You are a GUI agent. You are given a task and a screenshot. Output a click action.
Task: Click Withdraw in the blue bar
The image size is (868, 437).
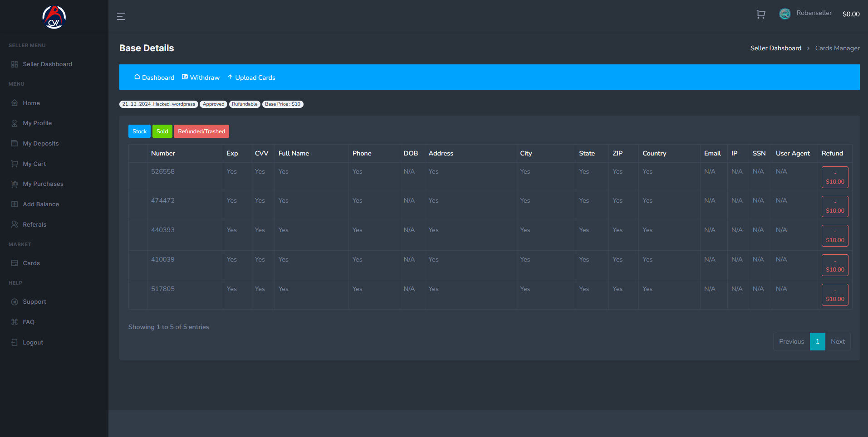point(201,78)
